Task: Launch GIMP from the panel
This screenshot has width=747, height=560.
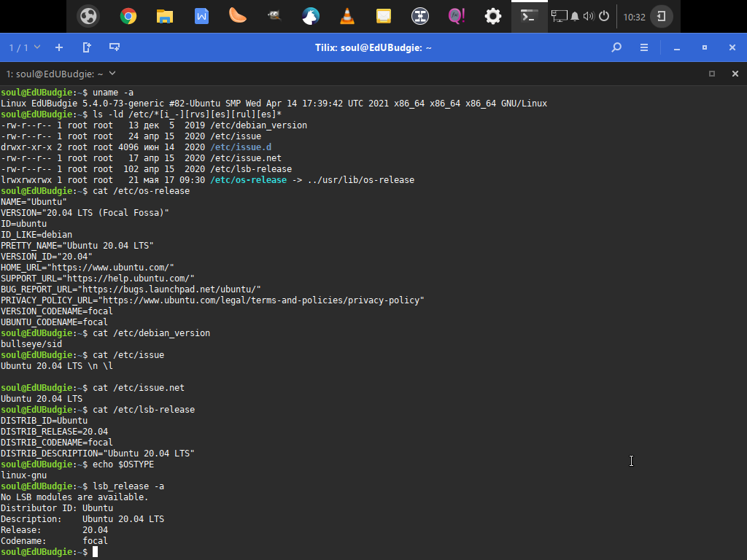Action: tap(274, 16)
